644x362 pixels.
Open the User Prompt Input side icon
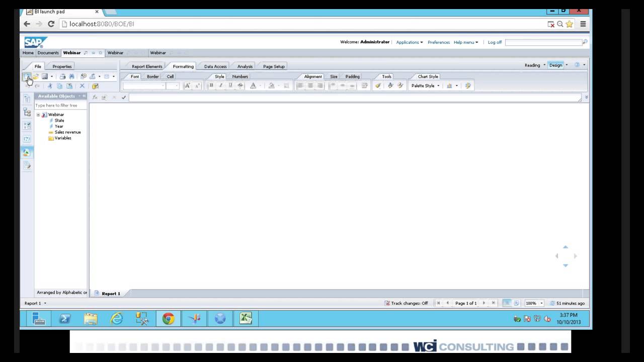[x=27, y=139]
